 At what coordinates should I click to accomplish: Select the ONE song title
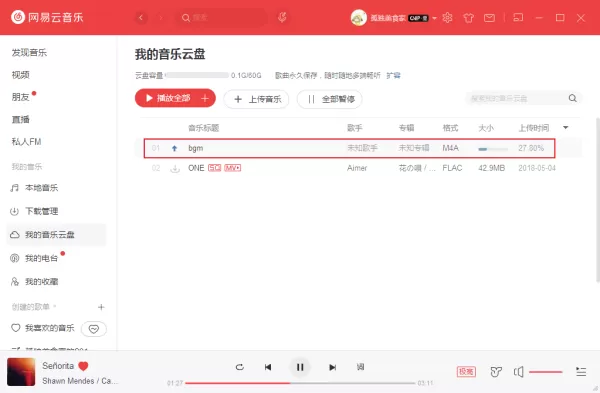[196, 168]
